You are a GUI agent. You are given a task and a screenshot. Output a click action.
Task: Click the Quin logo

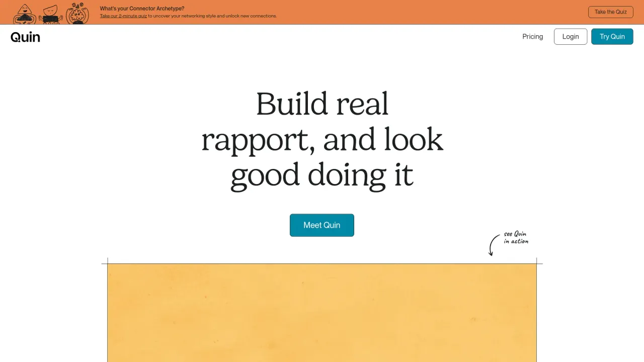(x=25, y=37)
